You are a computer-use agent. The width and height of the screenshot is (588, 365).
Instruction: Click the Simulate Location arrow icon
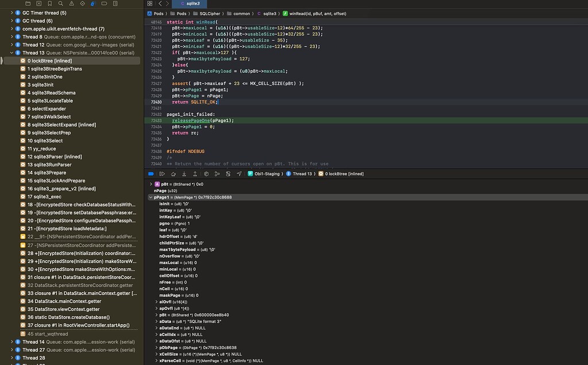click(x=239, y=173)
